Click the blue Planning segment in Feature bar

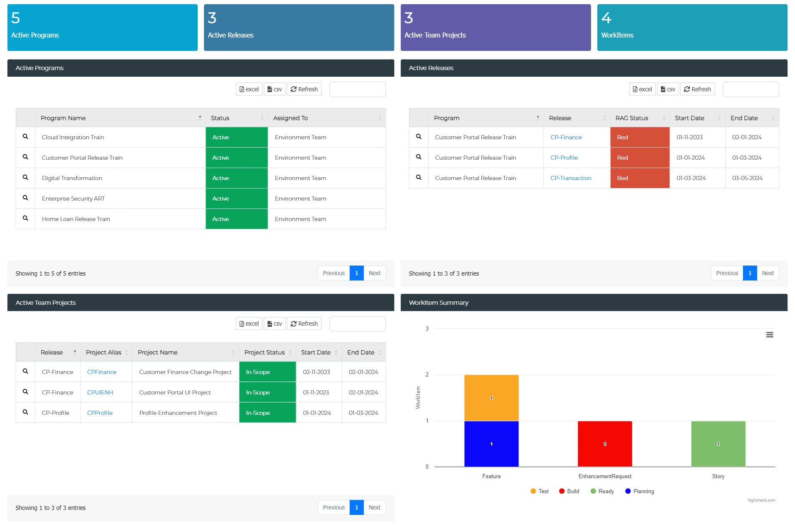coord(491,444)
